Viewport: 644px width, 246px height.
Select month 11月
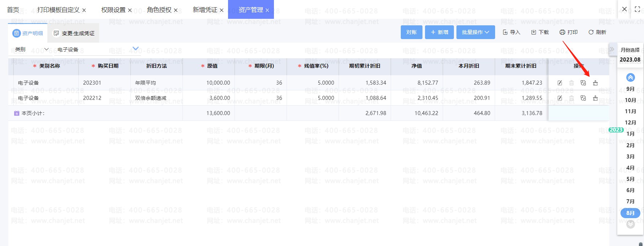[630, 111]
